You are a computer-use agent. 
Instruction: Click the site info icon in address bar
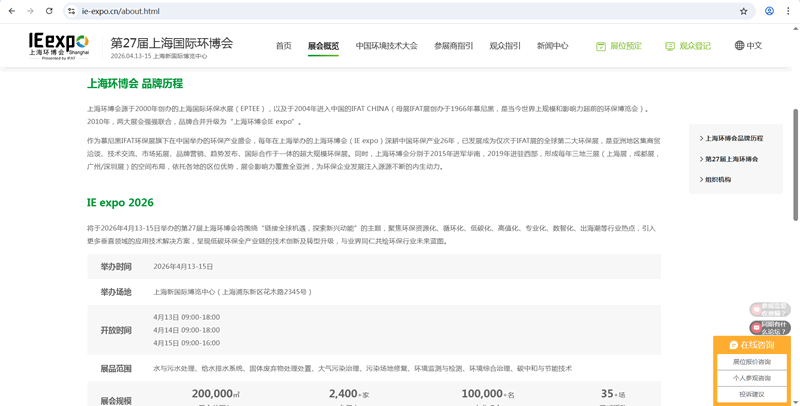click(72, 11)
